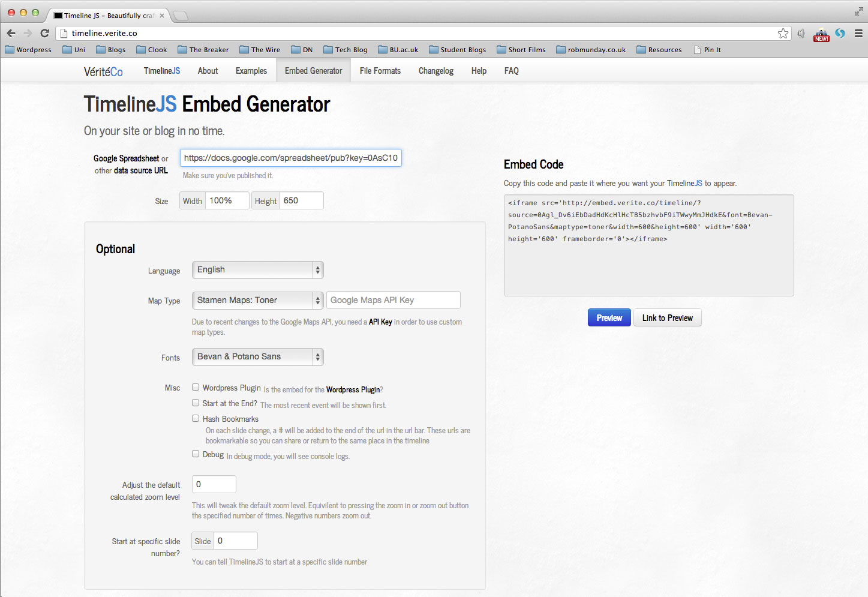Open The Wire bookmarks folder
The image size is (868, 597).
coord(260,50)
